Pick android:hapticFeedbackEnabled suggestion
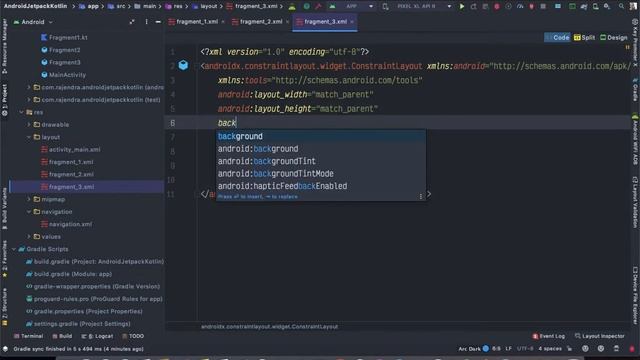Screen dimensions: 640x360 [321, 186]
